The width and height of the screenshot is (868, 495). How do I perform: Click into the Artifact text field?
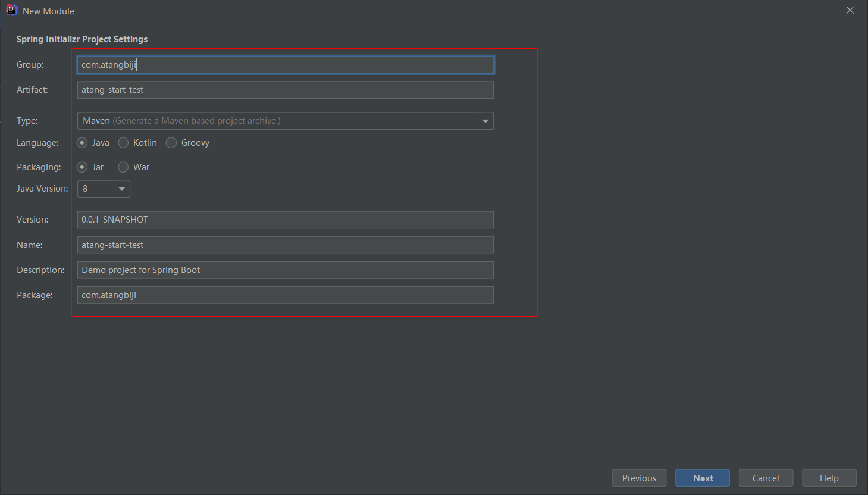pos(286,90)
